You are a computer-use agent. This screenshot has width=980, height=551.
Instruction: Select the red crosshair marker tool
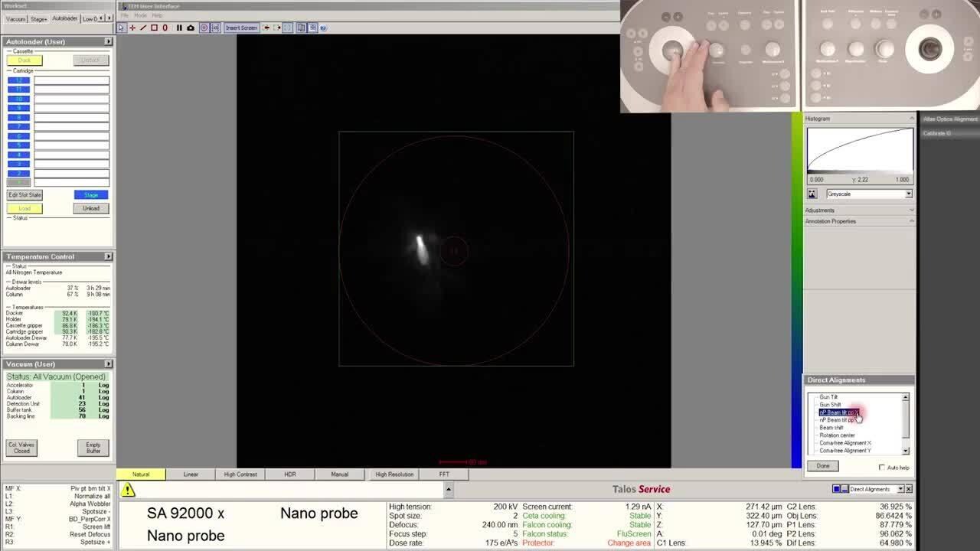point(132,28)
